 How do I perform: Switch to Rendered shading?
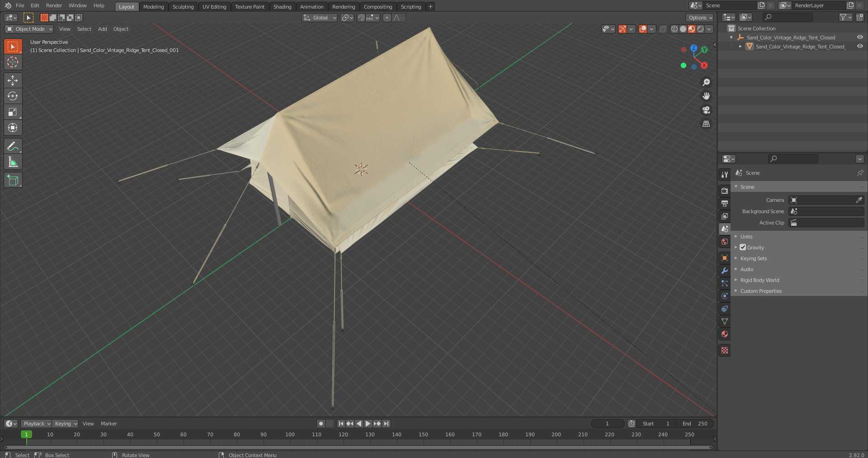tap(700, 29)
